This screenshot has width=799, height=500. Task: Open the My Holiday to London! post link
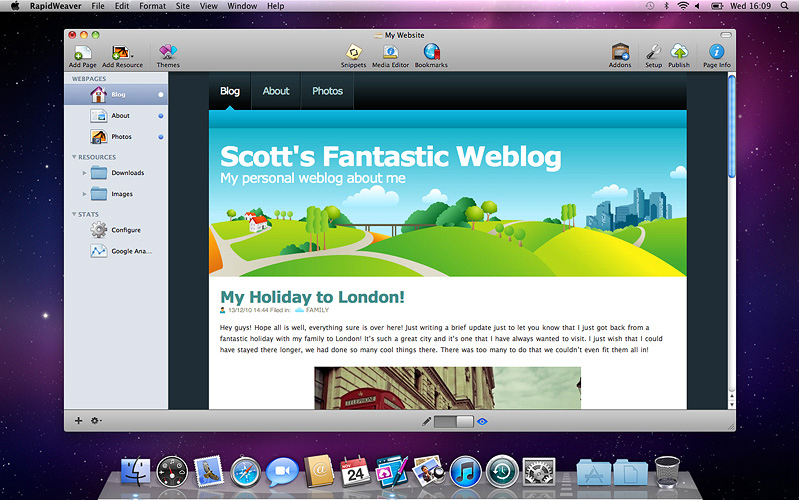(x=312, y=297)
